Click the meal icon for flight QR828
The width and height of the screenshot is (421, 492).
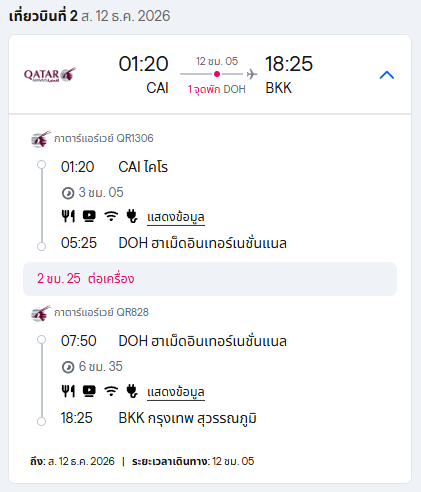pos(68,391)
